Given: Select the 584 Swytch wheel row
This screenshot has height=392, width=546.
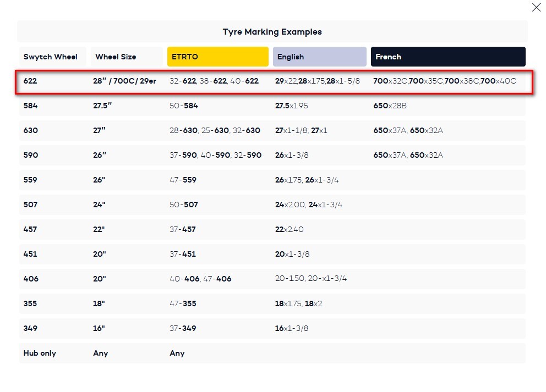Looking at the screenshot, I should (31, 106).
